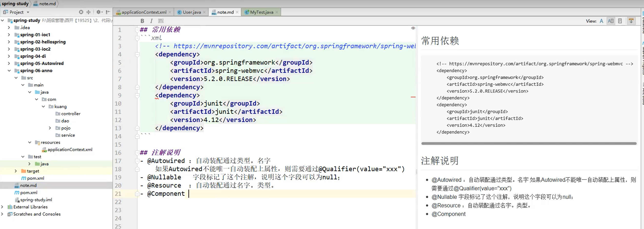Switch to MyTest.java tab
644x229 pixels.
(261, 12)
